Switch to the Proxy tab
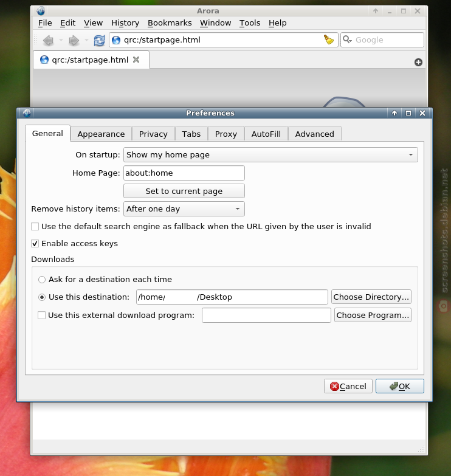The width and height of the screenshot is (451, 476). 225,134
